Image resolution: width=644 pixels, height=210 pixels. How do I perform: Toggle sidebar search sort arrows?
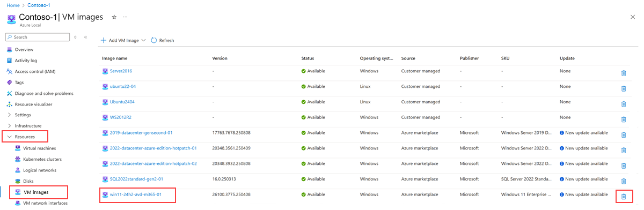point(75,37)
